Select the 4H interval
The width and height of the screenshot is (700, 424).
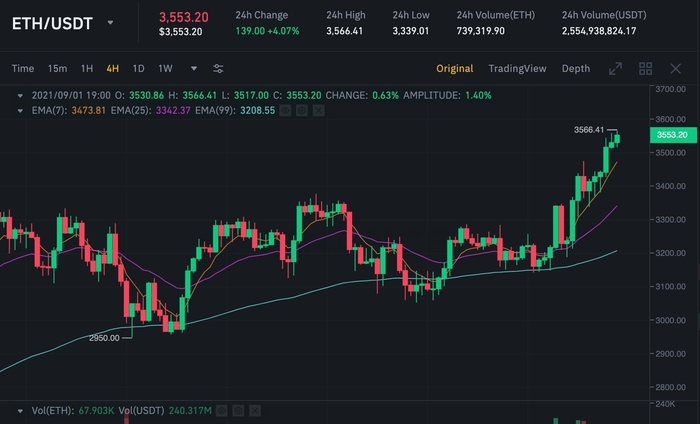coord(112,68)
